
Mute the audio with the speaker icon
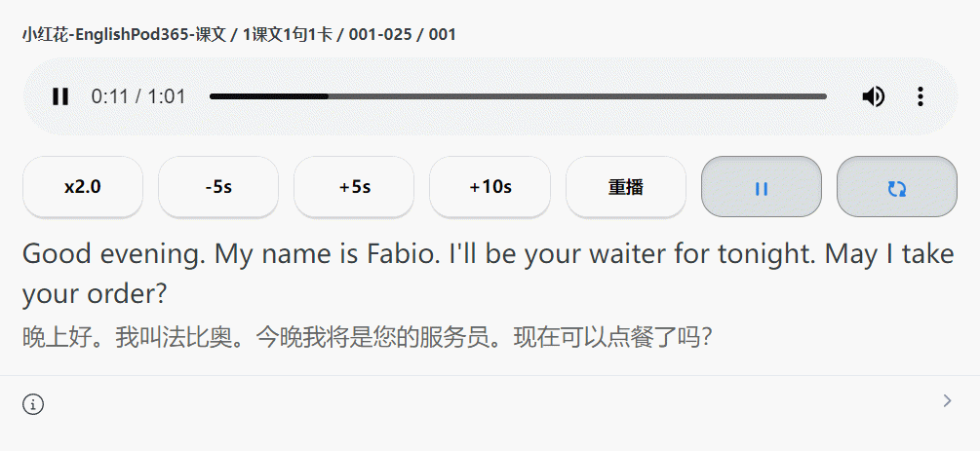(873, 96)
